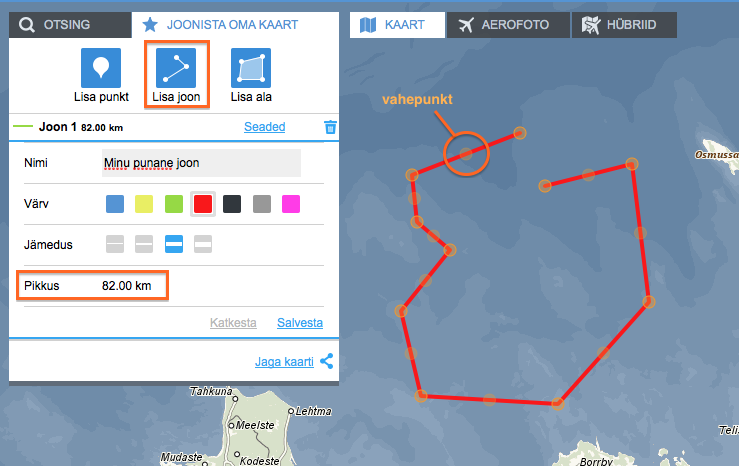The image size is (739, 466).
Task: Select the Lisa joon line tool
Action: [177, 68]
